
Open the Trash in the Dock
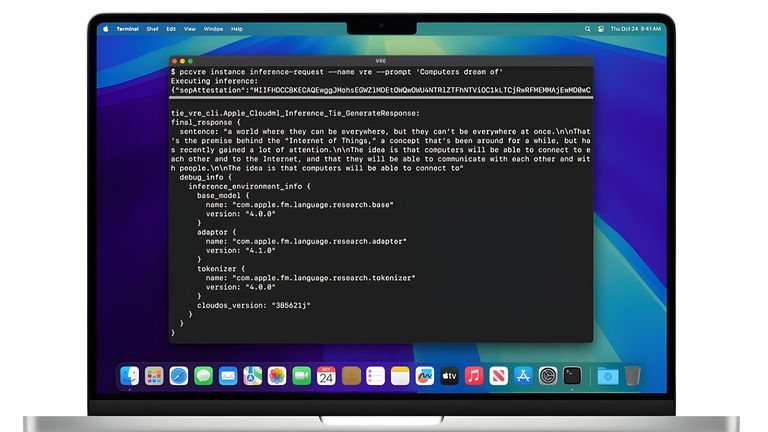pos(632,376)
